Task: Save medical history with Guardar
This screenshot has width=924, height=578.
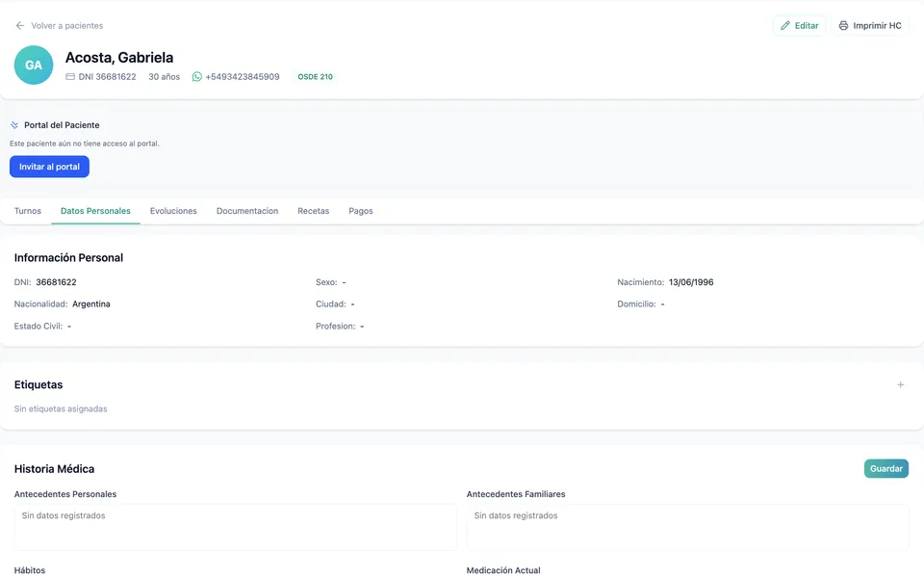Action: click(x=886, y=468)
